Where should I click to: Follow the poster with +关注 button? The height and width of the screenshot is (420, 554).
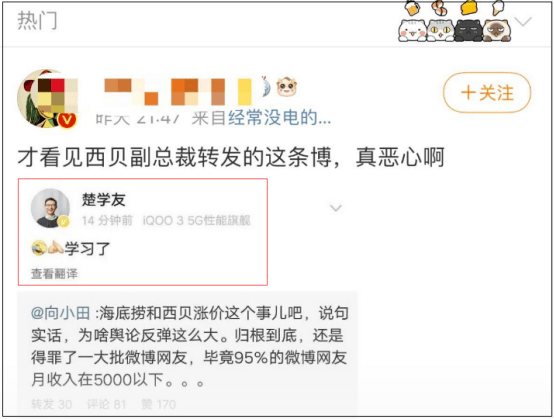tap(487, 93)
